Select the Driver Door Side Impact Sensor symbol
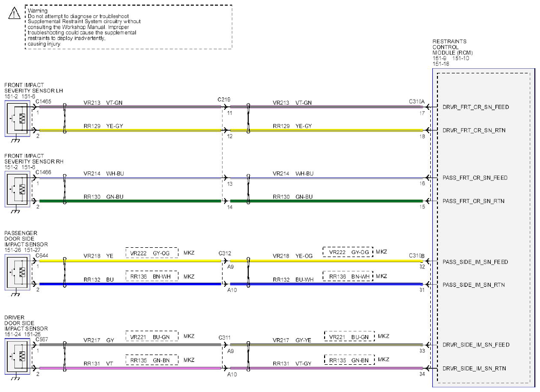The image size is (540, 392). [x=17, y=357]
